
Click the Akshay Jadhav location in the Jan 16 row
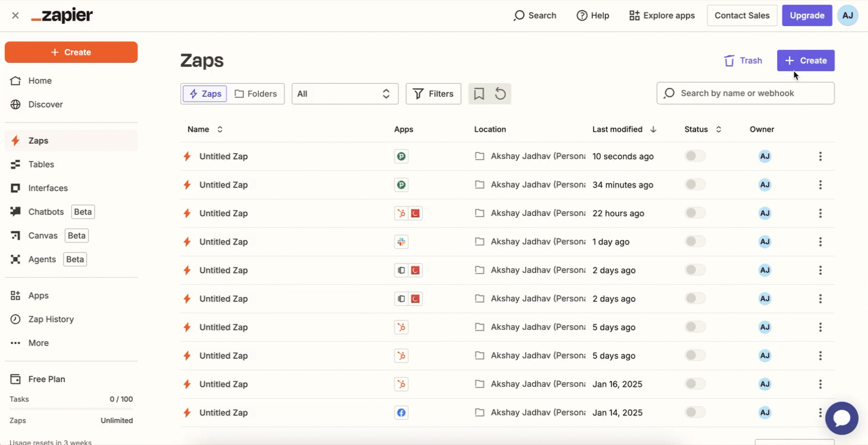click(x=538, y=384)
